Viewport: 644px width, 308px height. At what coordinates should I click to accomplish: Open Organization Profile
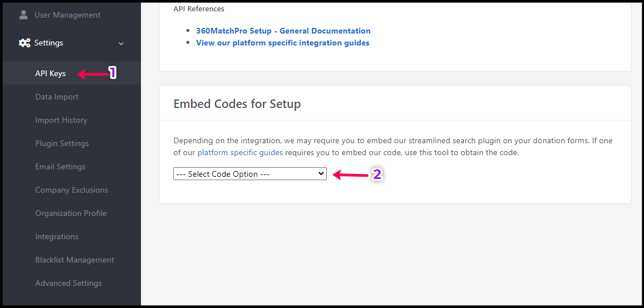(71, 213)
